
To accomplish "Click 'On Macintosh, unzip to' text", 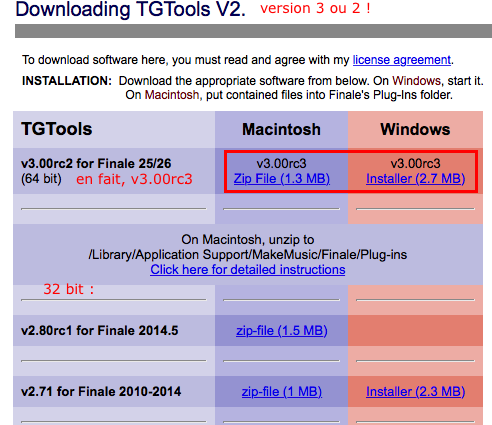I will tap(248, 240).
